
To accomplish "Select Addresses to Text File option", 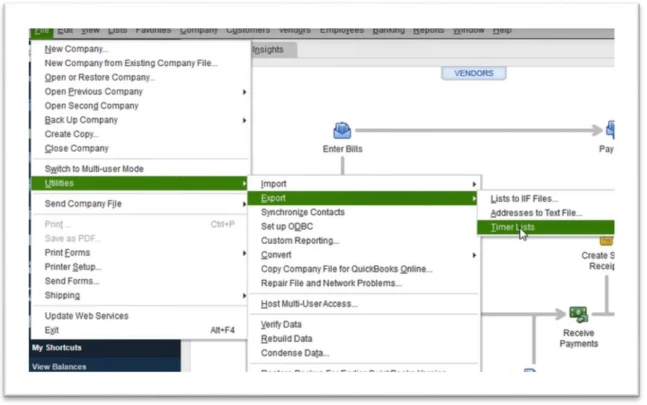I will 535,213.
